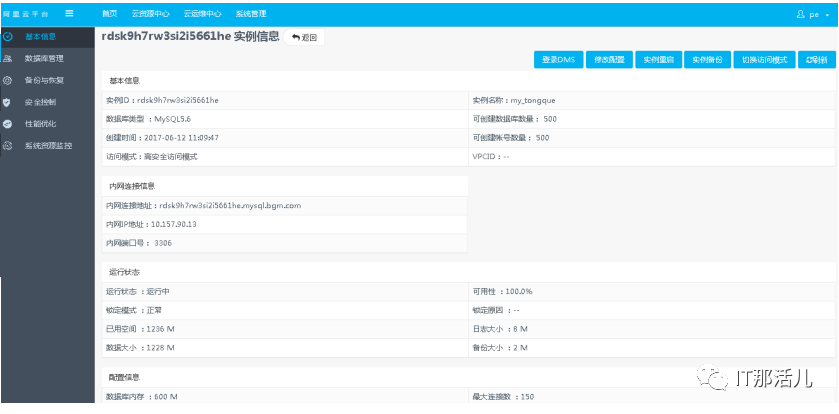Click the 数据库内存 600 M text
Image resolution: width=839 pixels, height=414 pixels.
pos(142,397)
